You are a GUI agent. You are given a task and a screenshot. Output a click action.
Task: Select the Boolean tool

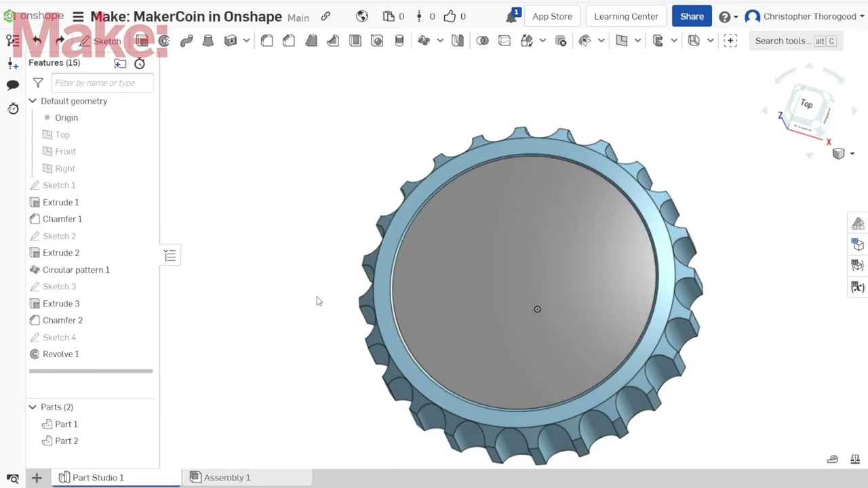tap(482, 41)
